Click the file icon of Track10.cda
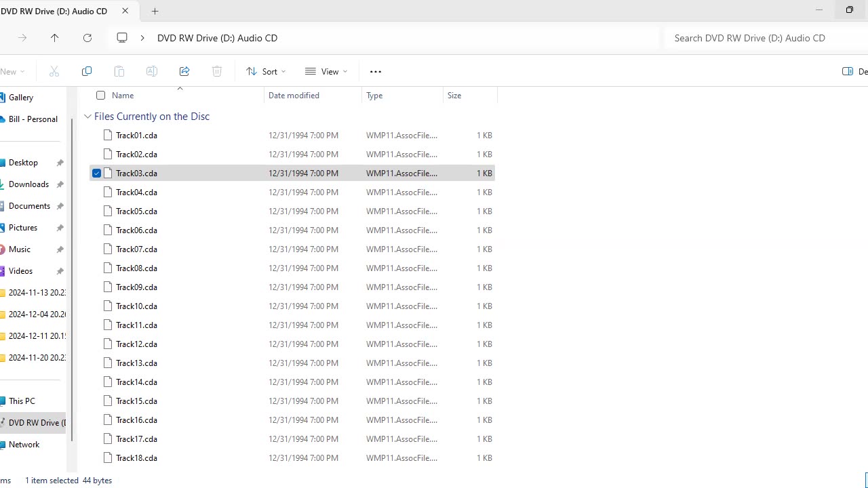 [107, 306]
